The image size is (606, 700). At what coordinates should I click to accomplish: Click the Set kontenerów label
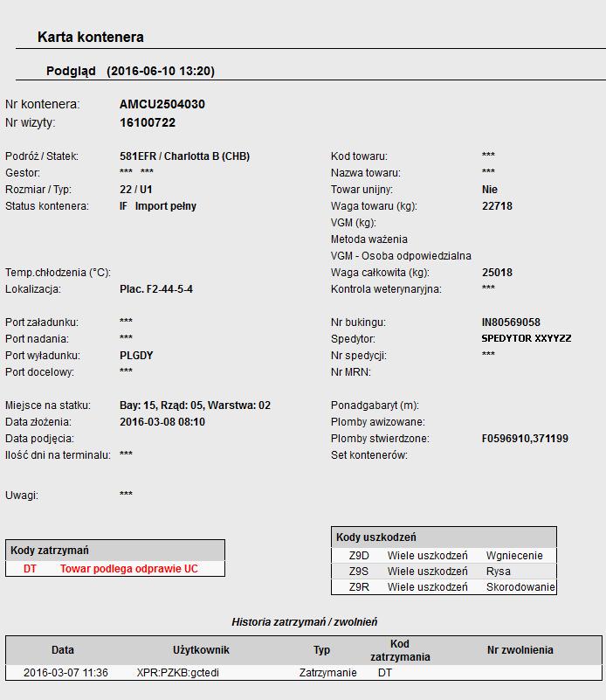[369, 455]
